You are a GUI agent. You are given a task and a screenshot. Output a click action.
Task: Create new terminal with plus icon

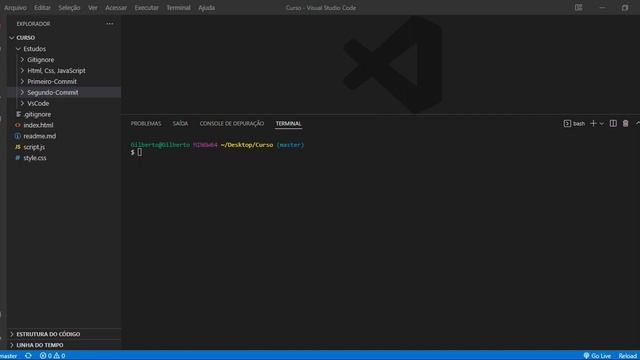coord(593,123)
